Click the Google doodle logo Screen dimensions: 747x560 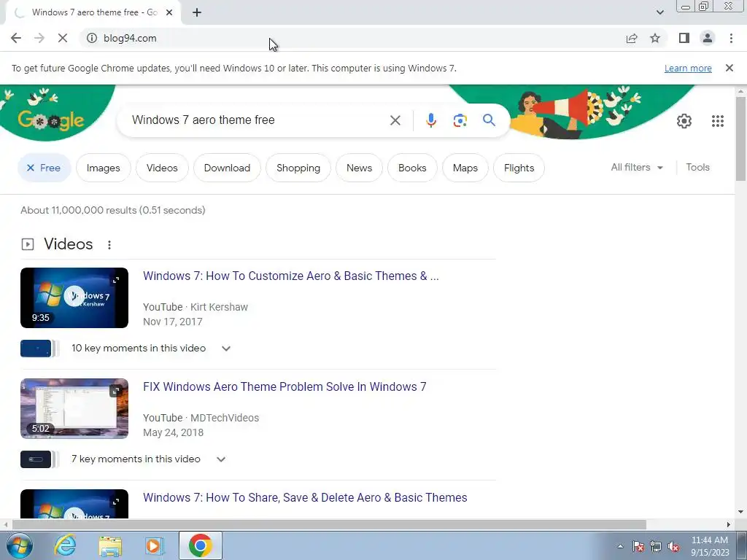[x=51, y=119]
